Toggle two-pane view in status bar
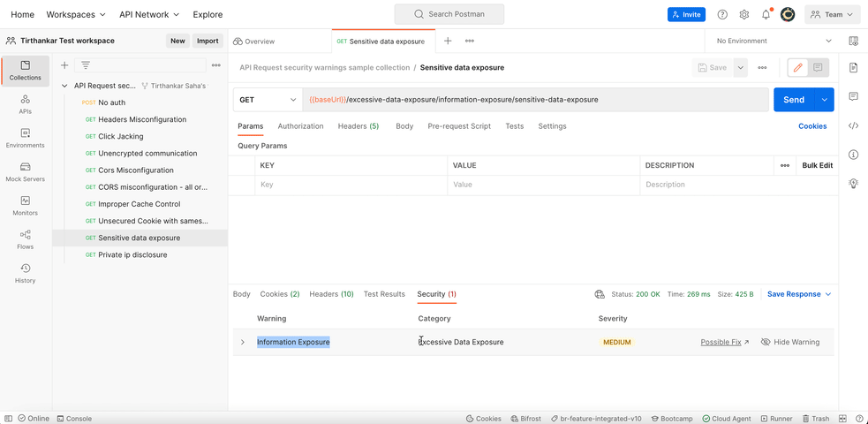This screenshot has height=424, width=868. [843, 419]
